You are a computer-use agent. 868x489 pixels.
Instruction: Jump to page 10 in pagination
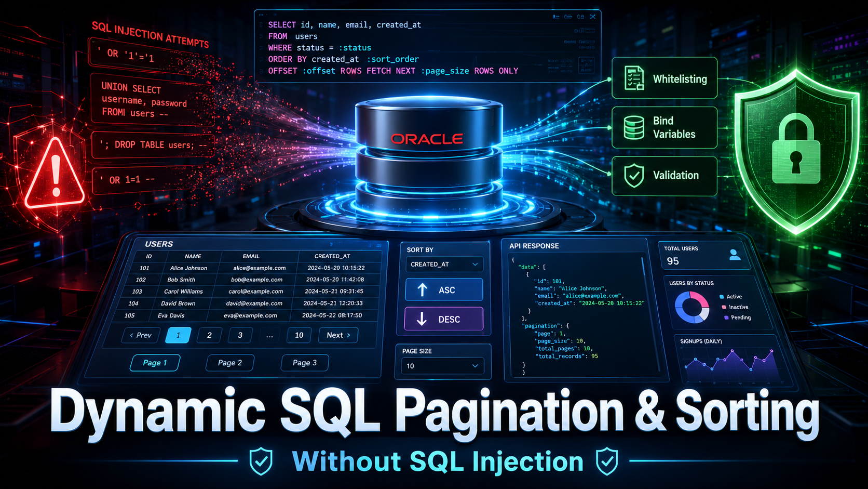(299, 335)
